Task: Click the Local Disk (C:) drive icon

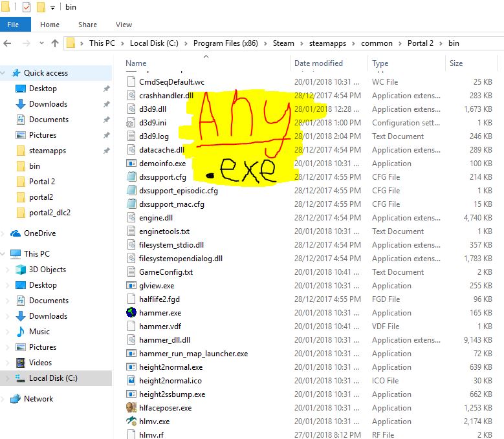Action: (20, 378)
